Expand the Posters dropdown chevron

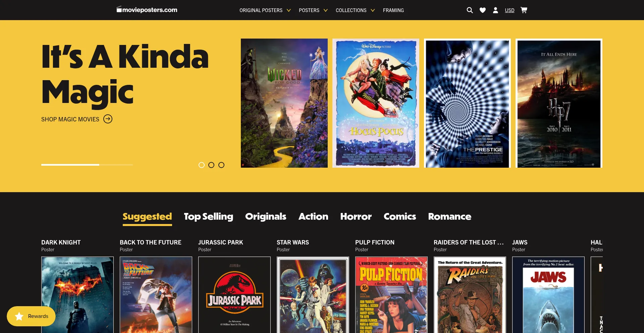pos(325,10)
